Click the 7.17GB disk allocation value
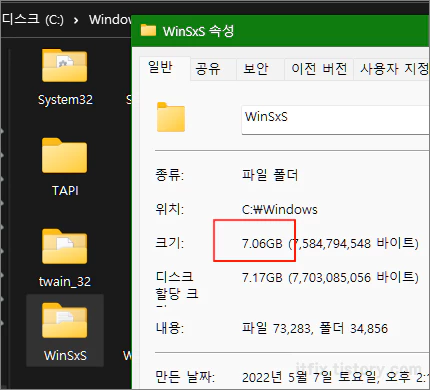The height and width of the screenshot is (390, 430). [x=262, y=278]
